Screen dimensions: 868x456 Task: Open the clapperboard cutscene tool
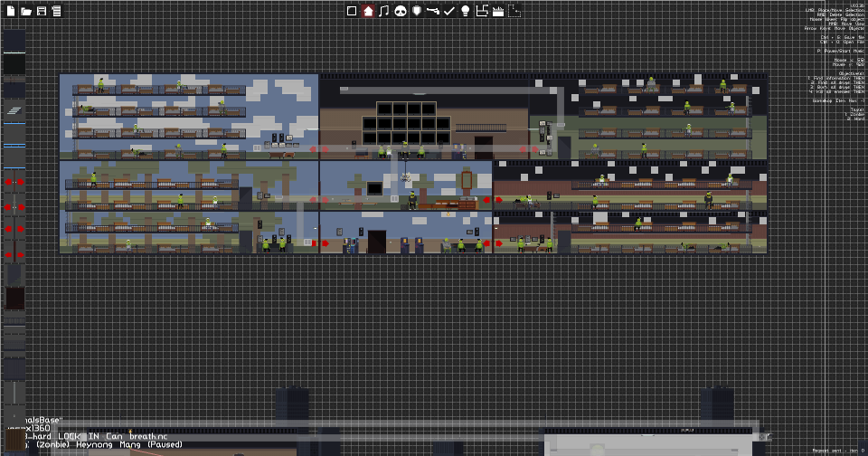(498, 11)
